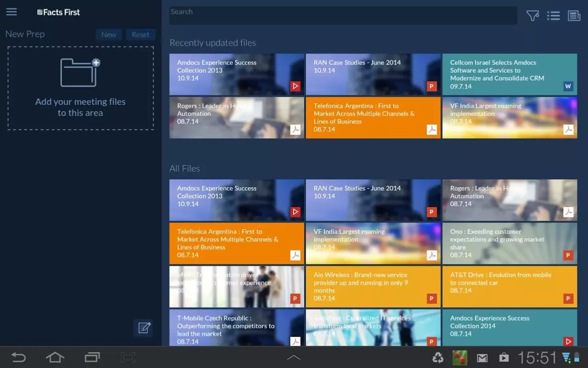Viewport: 588px width, 368px height.
Task: Open the hamburger menu
Action: [11, 12]
